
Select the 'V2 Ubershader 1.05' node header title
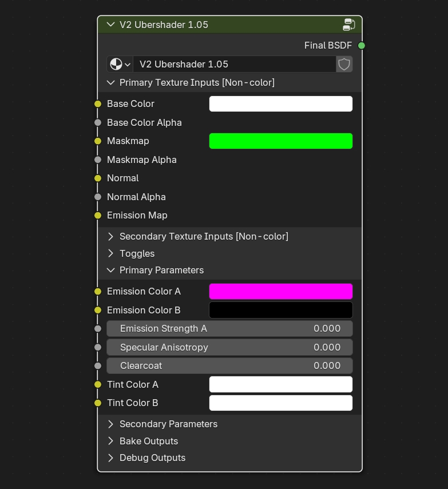click(x=164, y=25)
